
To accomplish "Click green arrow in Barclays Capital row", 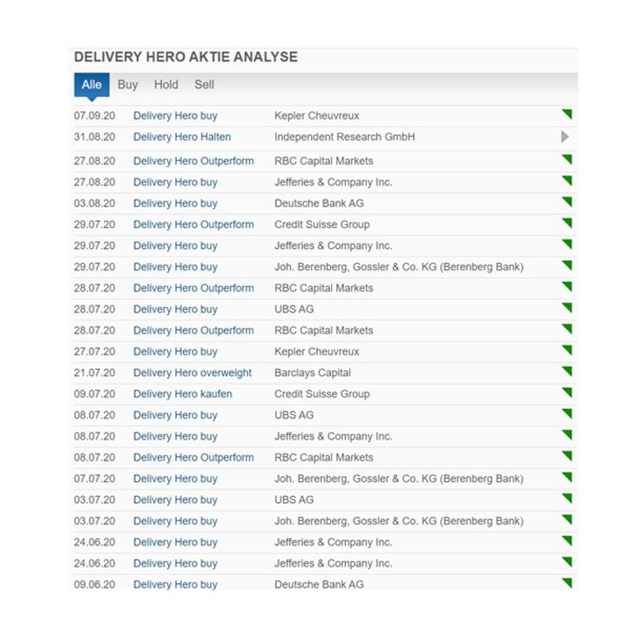I will pyautogui.click(x=567, y=371).
